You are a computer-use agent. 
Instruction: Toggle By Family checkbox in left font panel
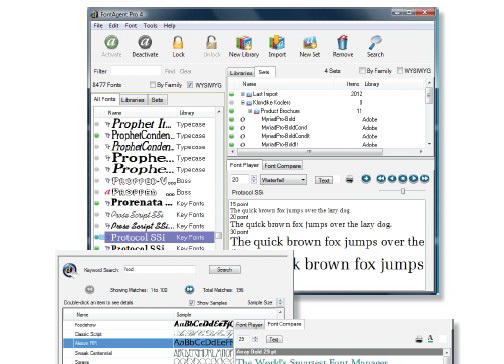[x=153, y=85]
